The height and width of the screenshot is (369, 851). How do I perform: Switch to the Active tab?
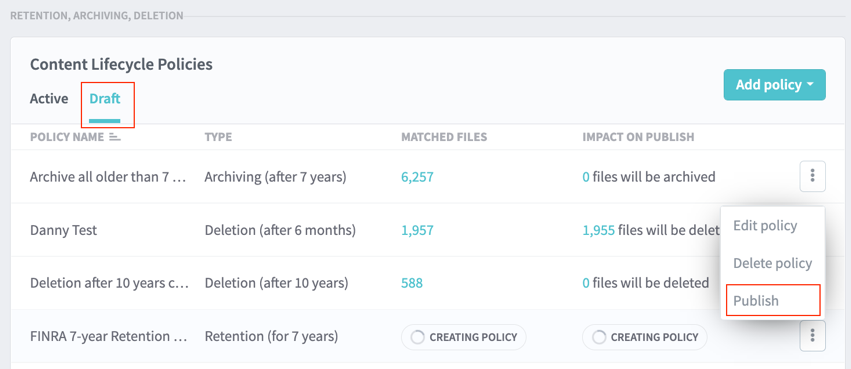pyautogui.click(x=49, y=99)
